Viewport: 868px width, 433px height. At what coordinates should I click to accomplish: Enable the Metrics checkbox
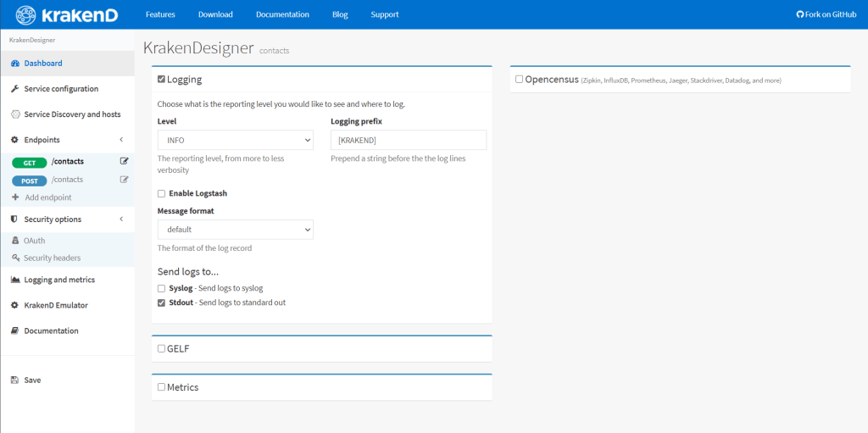point(161,387)
